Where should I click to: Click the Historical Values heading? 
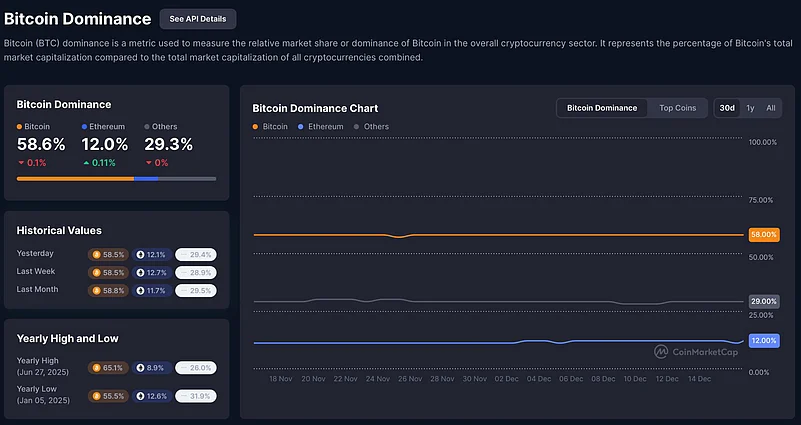coord(59,230)
